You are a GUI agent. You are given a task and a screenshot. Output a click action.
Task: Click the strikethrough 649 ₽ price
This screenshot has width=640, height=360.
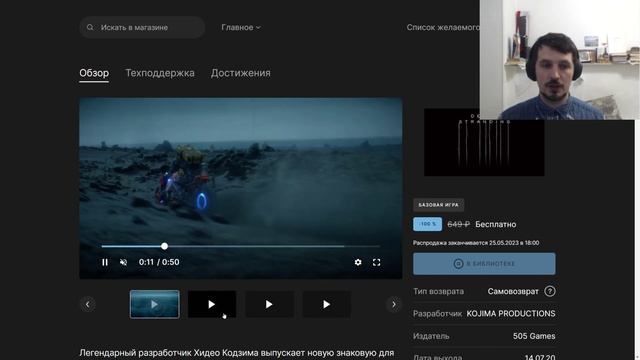[x=458, y=224]
